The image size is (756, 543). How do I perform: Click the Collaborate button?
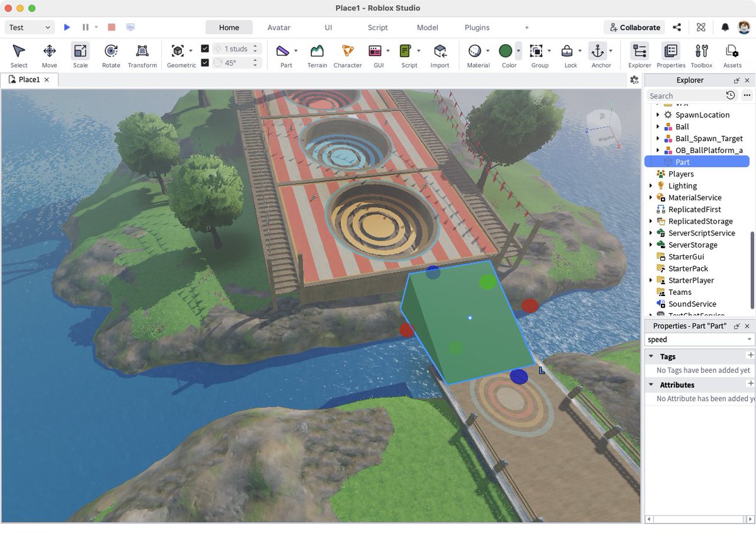click(634, 28)
